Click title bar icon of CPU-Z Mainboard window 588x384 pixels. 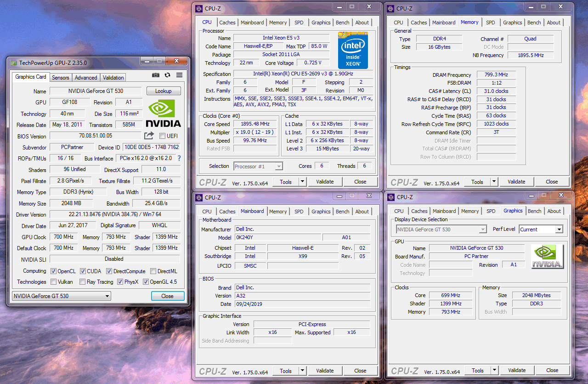coord(199,197)
